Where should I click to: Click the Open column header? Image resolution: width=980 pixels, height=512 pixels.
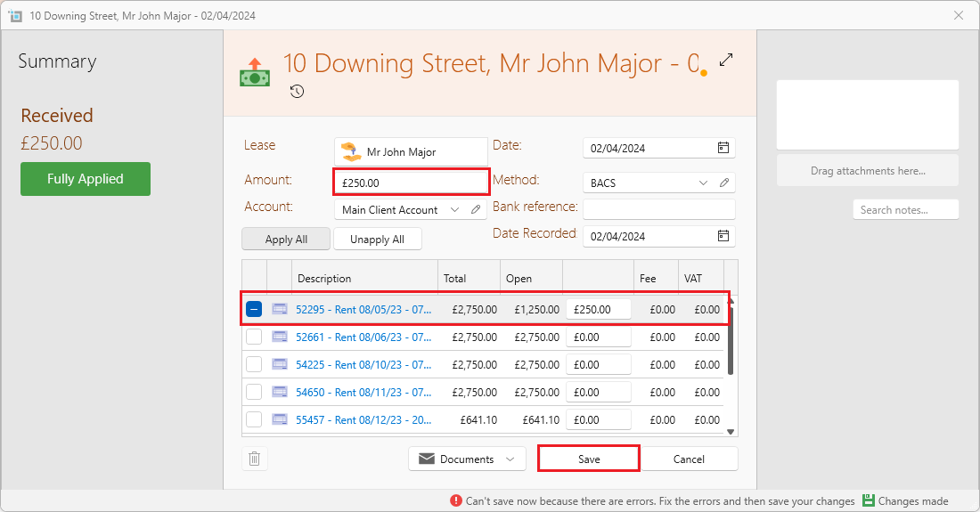coord(531,278)
